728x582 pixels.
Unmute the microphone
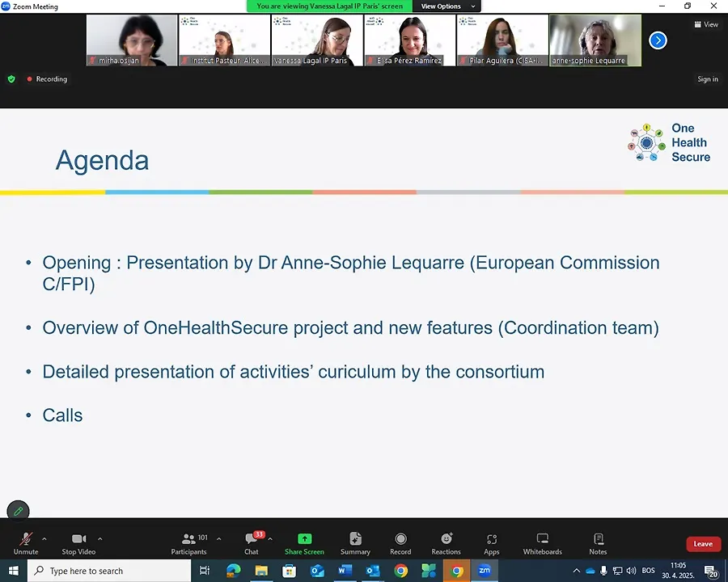click(x=25, y=542)
